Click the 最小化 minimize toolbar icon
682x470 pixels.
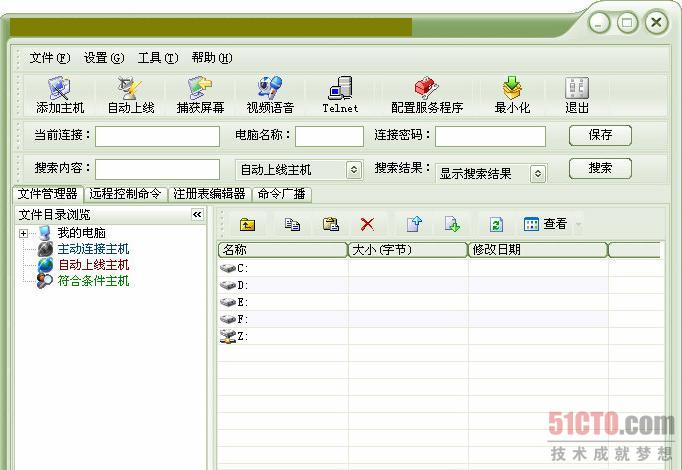pos(512,95)
